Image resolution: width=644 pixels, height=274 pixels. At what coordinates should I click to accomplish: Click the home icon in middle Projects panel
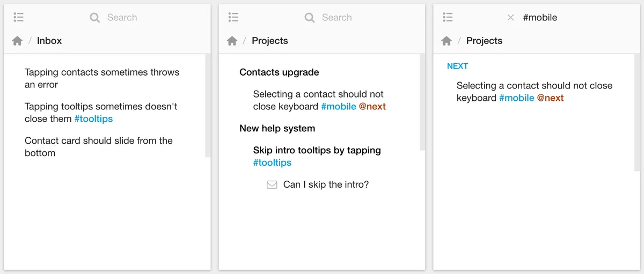[232, 41]
